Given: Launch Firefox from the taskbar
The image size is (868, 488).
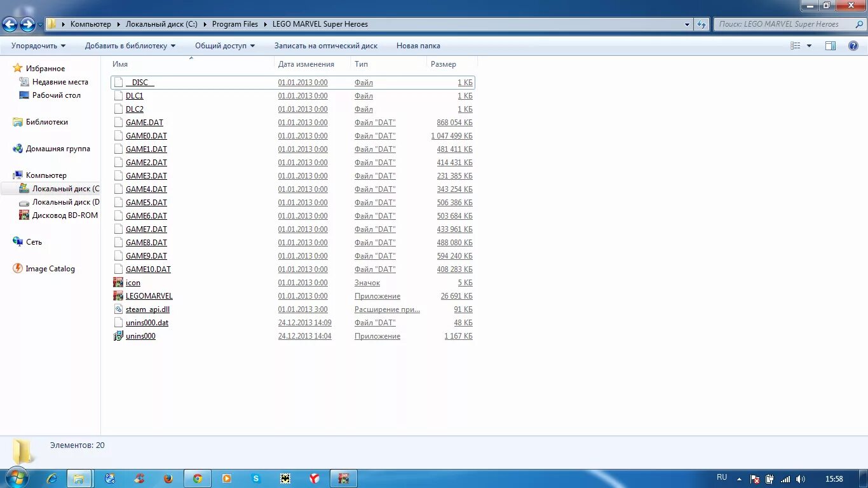Looking at the screenshot, I should tap(168, 478).
